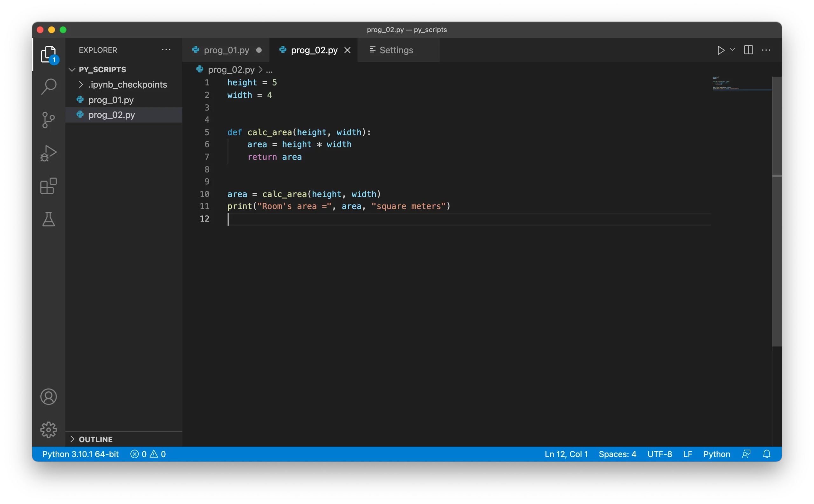
Task: Click Spaces: 4 indentation setting
Action: 617,454
